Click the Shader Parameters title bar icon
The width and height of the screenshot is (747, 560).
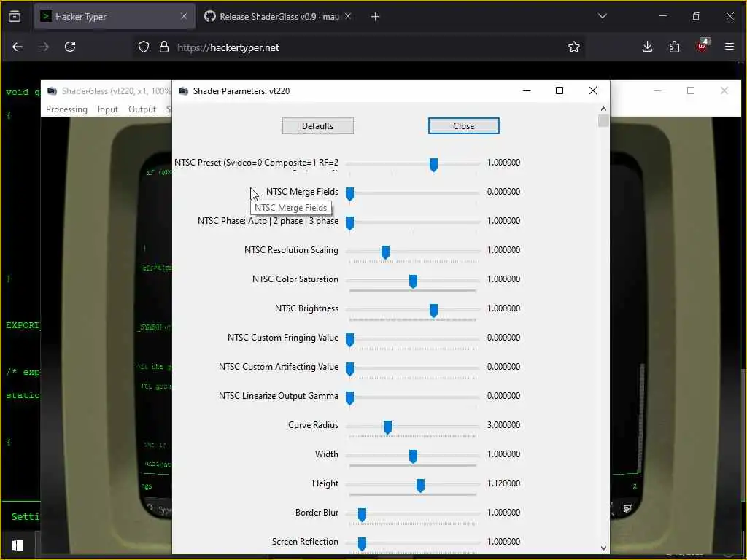pyautogui.click(x=183, y=91)
